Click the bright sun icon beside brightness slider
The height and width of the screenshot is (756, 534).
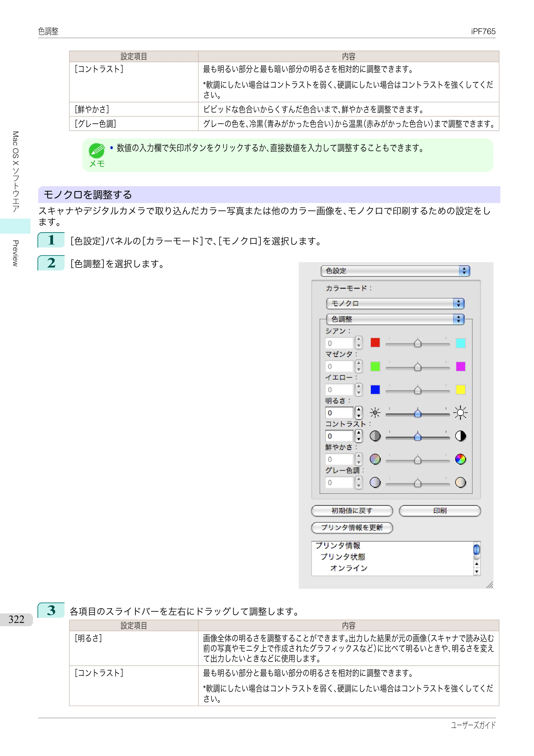click(460, 413)
